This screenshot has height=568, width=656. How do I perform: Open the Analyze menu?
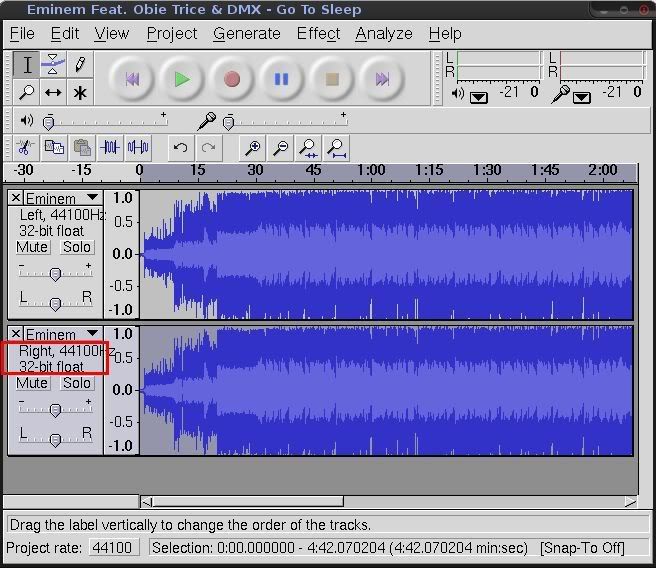coord(384,33)
